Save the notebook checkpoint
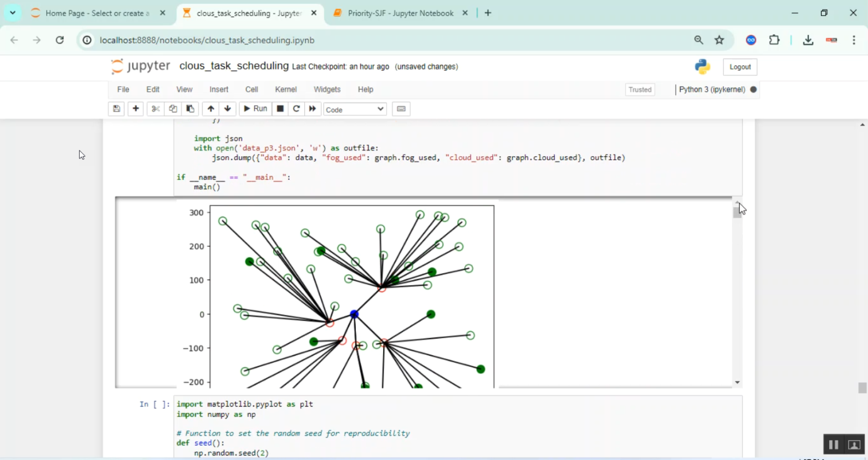The height and width of the screenshot is (460, 868). [x=116, y=109]
